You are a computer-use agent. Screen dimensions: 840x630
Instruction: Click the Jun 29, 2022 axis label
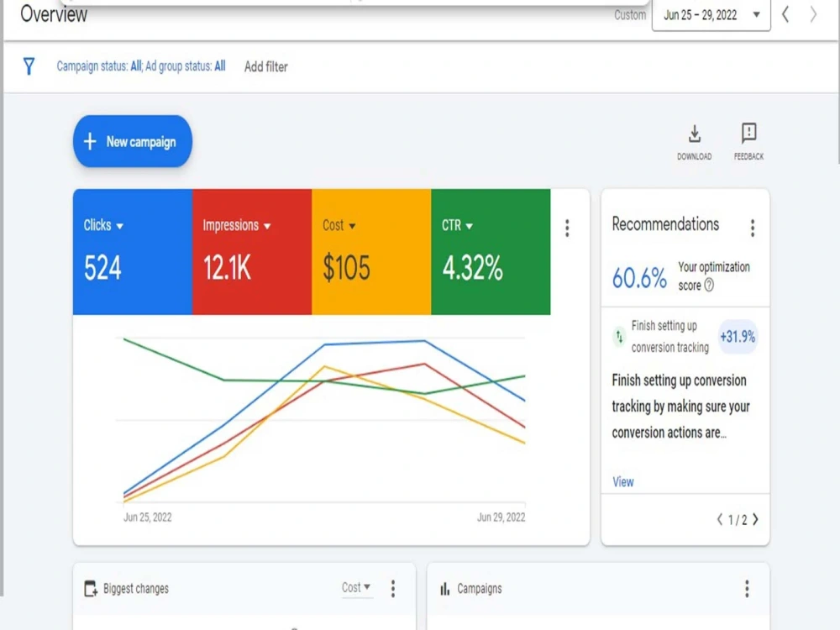tap(501, 517)
